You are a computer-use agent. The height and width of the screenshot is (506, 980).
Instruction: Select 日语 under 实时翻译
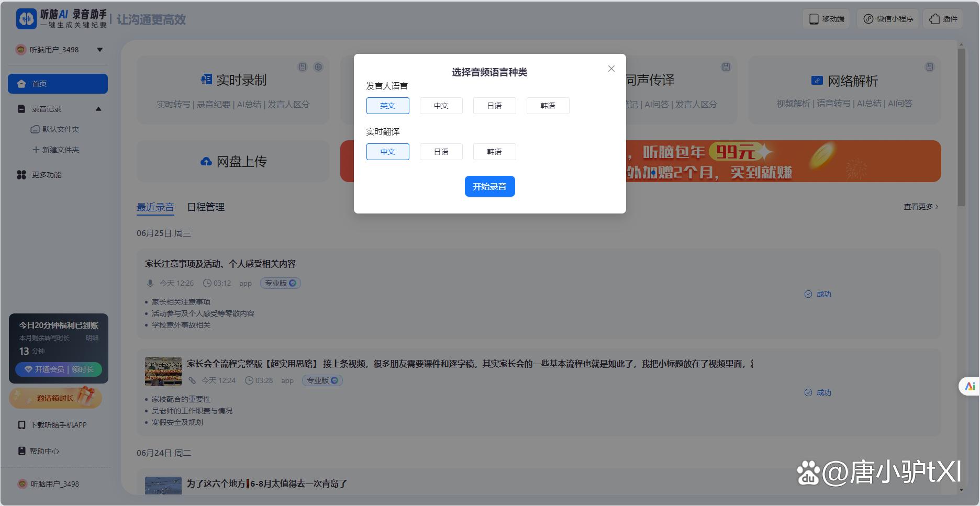pos(441,152)
